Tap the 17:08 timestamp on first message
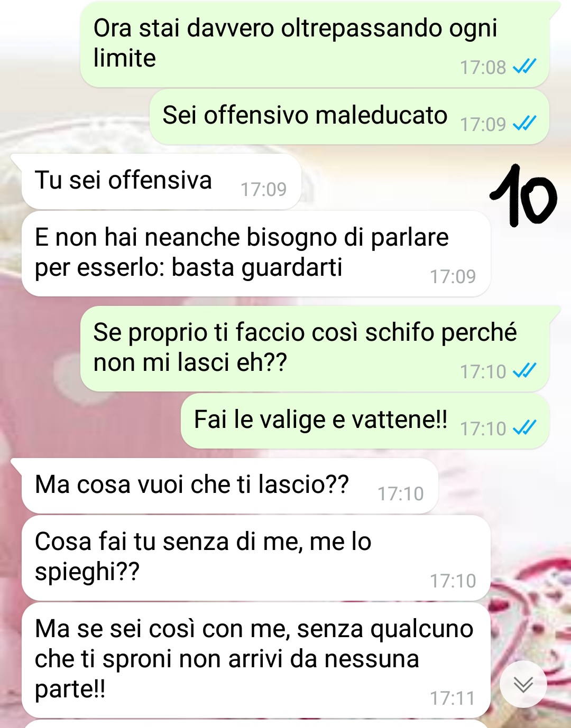The height and width of the screenshot is (728, 571). (483, 67)
